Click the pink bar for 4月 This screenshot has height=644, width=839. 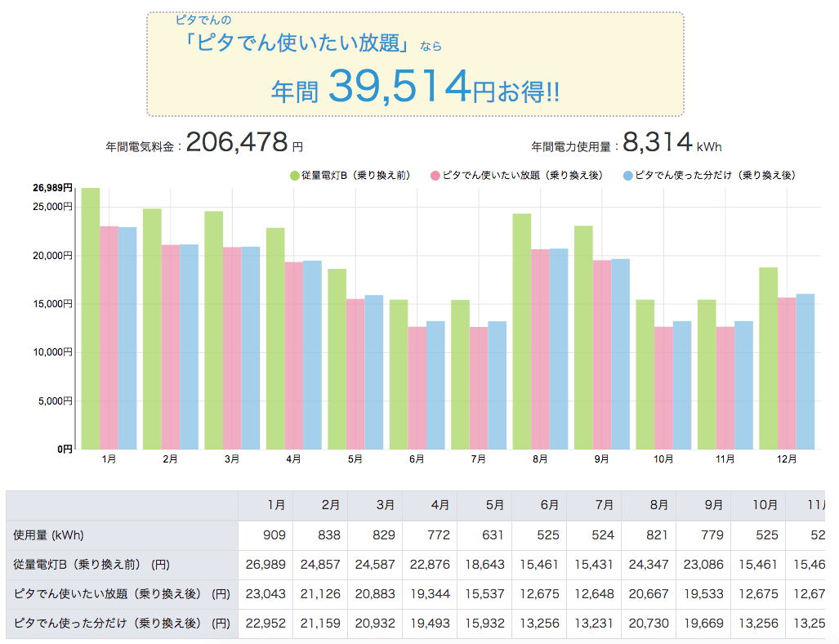[294, 356]
